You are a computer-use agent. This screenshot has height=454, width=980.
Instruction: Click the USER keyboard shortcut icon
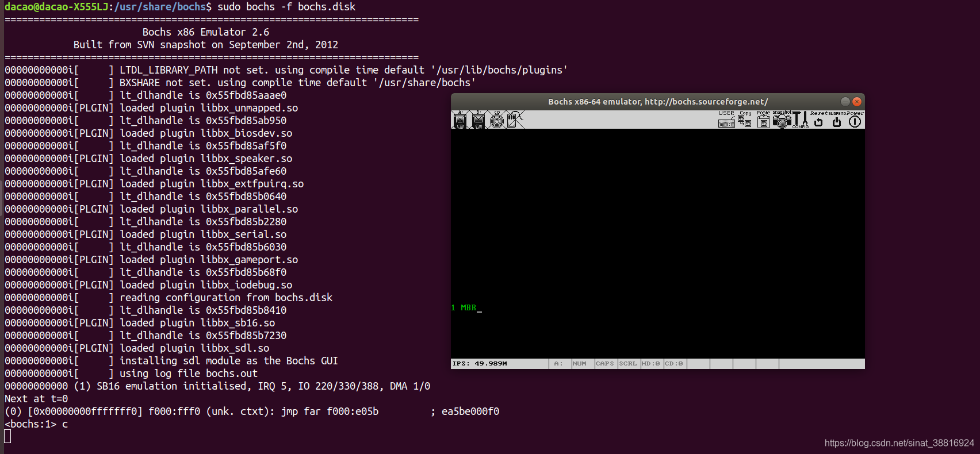(x=726, y=120)
